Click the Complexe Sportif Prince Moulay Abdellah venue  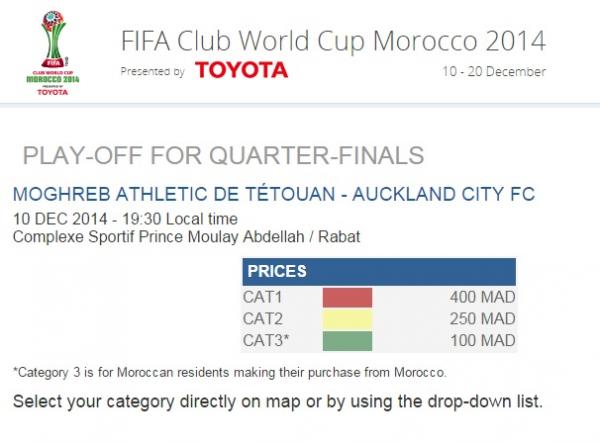click(x=186, y=236)
